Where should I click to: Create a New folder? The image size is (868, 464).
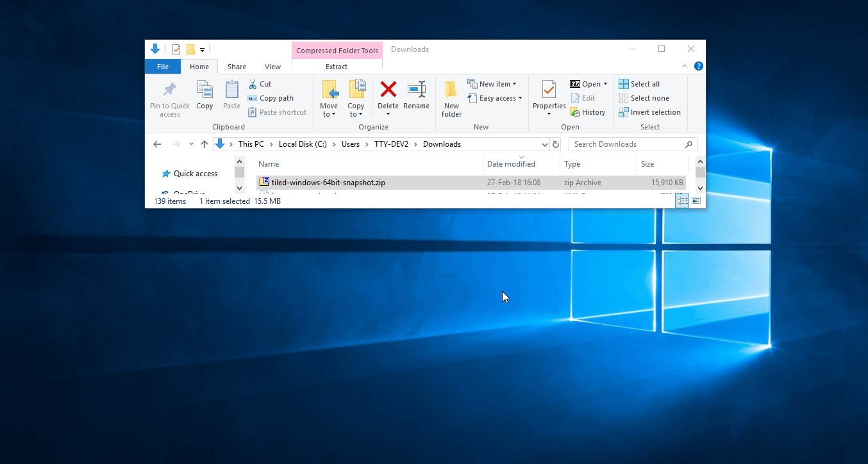coord(451,99)
